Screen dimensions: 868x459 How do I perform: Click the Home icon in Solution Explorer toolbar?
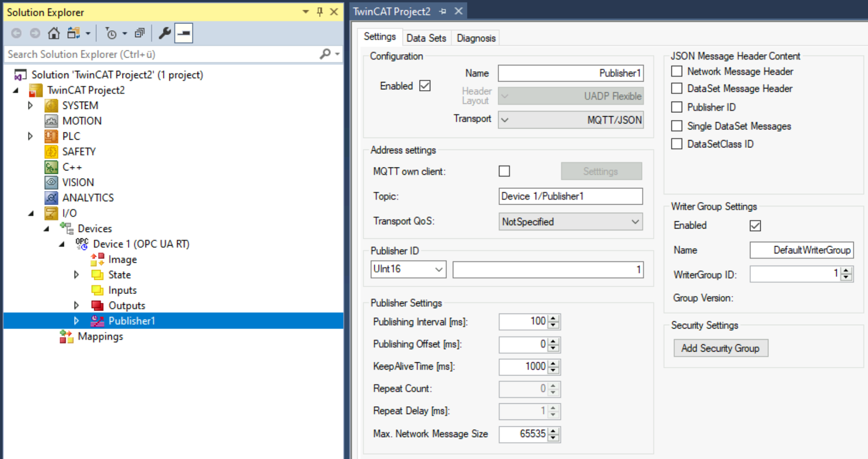click(x=54, y=33)
